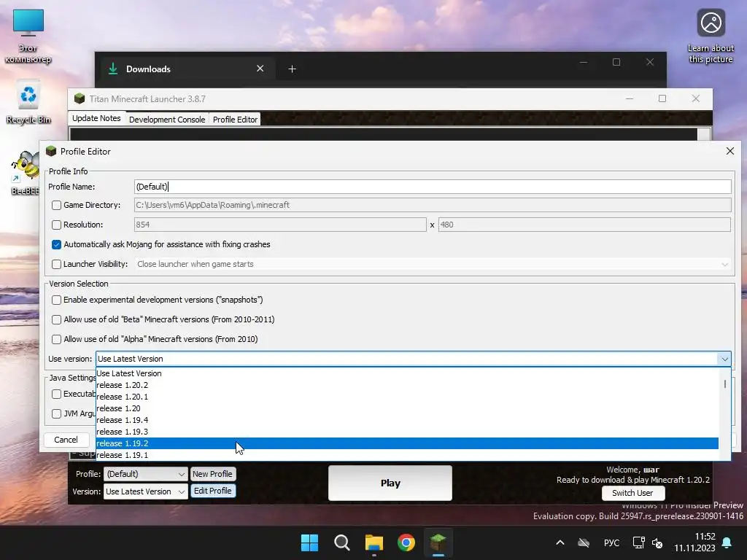The height and width of the screenshot is (560, 747).
Task: Enable the Resolution checkbox
Action: click(56, 225)
